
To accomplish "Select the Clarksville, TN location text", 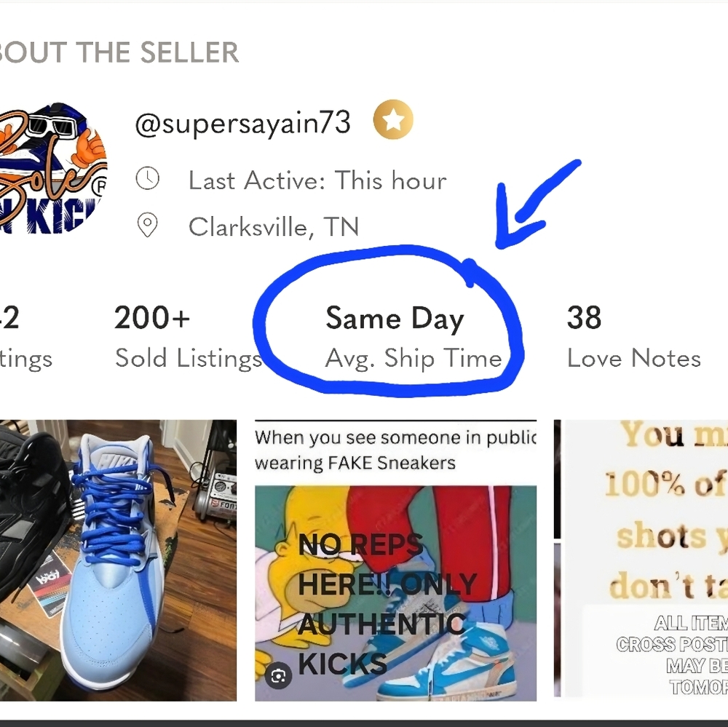I will 274,227.
